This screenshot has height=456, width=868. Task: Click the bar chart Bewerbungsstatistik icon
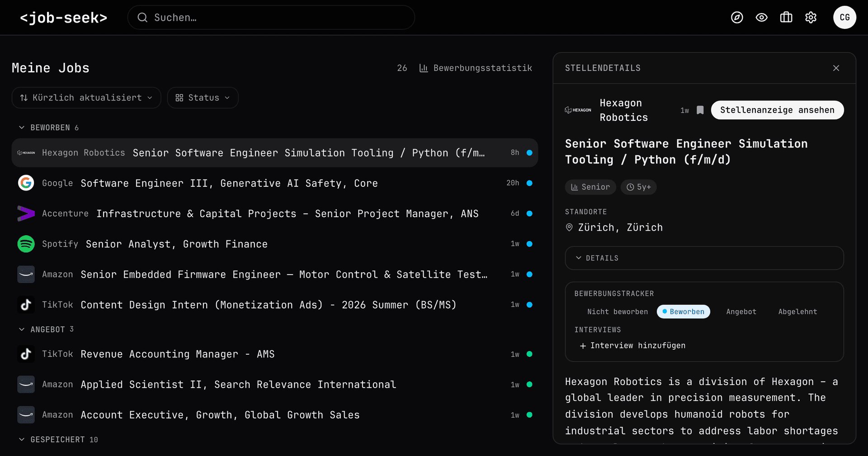(x=424, y=68)
